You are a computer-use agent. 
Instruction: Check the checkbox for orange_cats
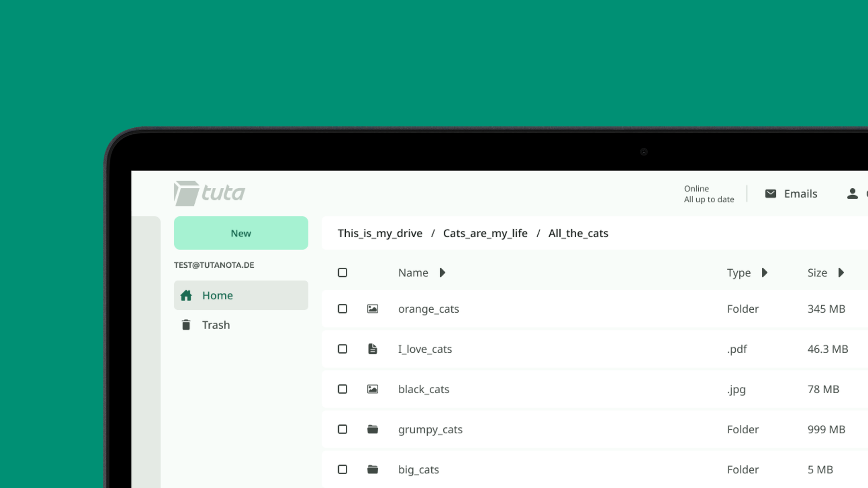tap(342, 309)
